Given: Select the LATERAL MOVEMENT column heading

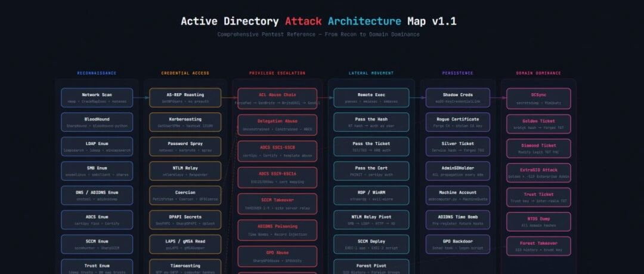Looking at the screenshot, I should pyautogui.click(x=371, y=73).
